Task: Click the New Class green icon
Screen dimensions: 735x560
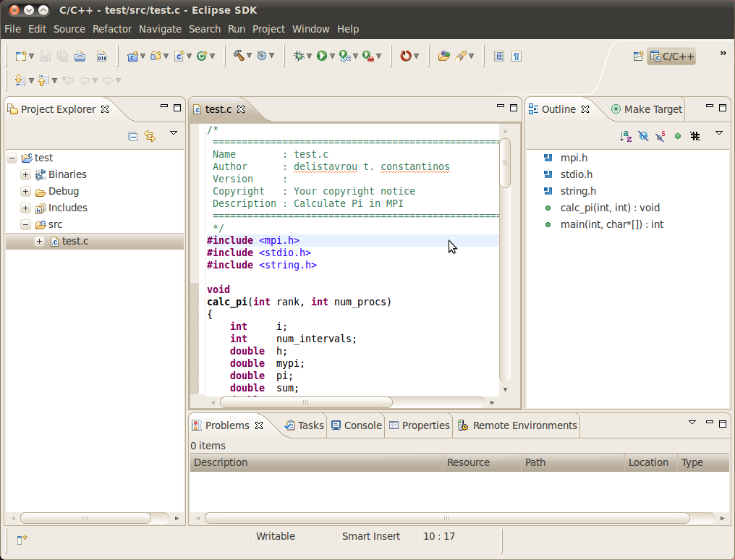Action: click(202, 56)
